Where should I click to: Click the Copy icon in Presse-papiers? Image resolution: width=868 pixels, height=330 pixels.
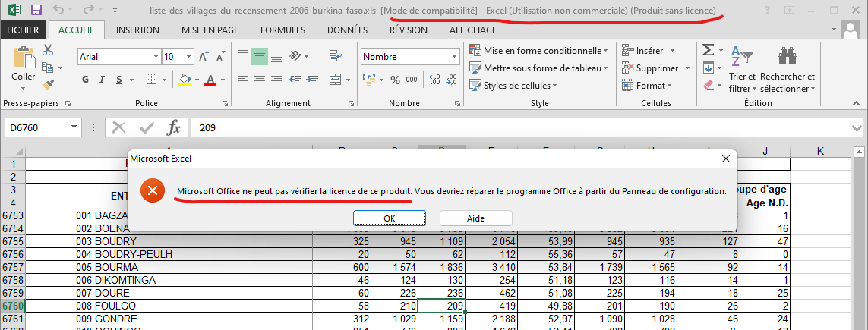[x=48, y=68]
